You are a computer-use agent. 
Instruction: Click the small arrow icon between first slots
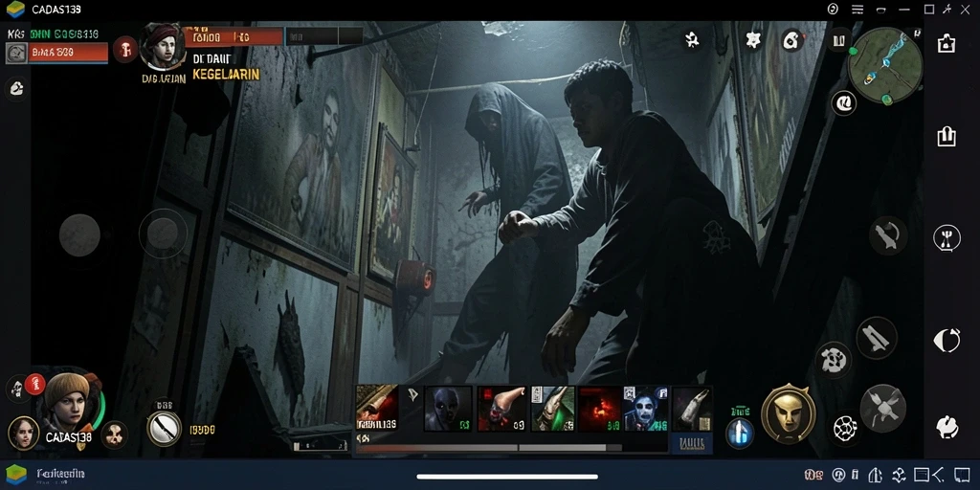pos(413,393)
